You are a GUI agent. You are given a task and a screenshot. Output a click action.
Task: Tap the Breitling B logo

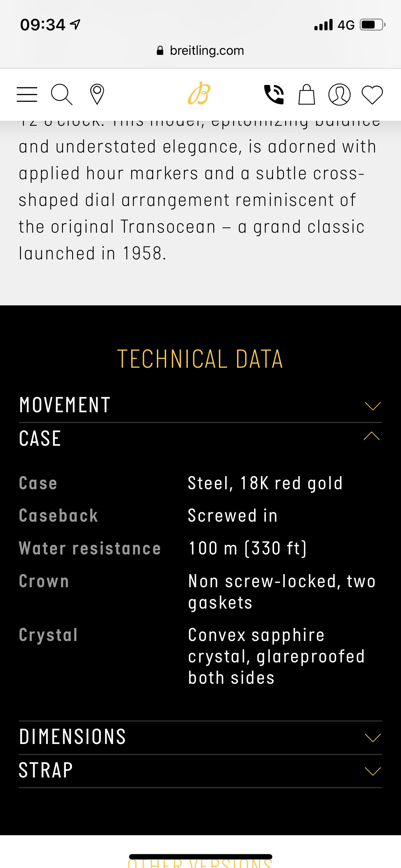point(200,94)
